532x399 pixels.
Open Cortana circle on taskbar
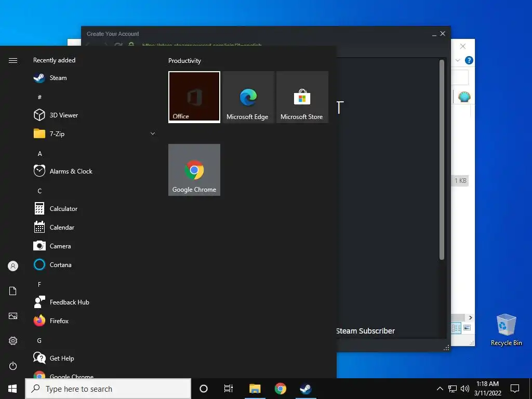coord(204,389)
